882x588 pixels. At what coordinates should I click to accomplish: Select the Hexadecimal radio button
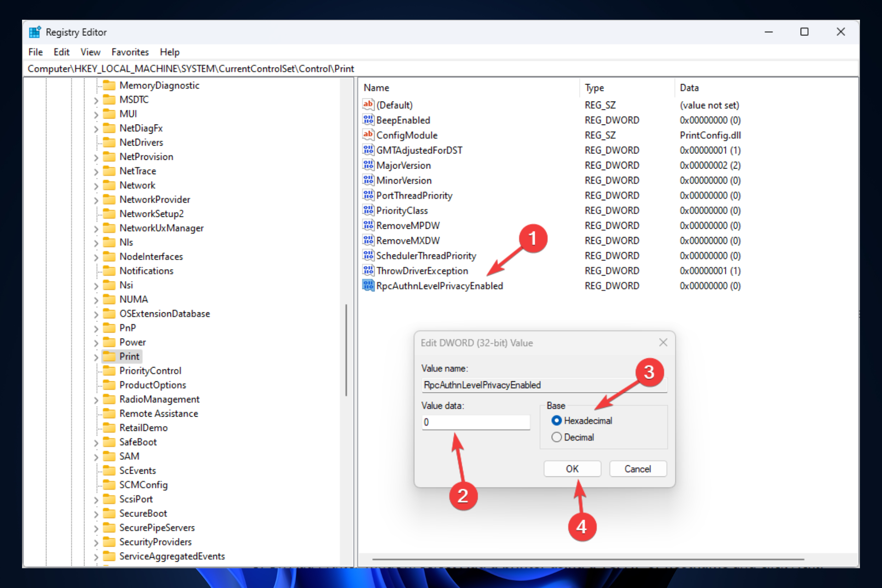[x=556, y=421]
